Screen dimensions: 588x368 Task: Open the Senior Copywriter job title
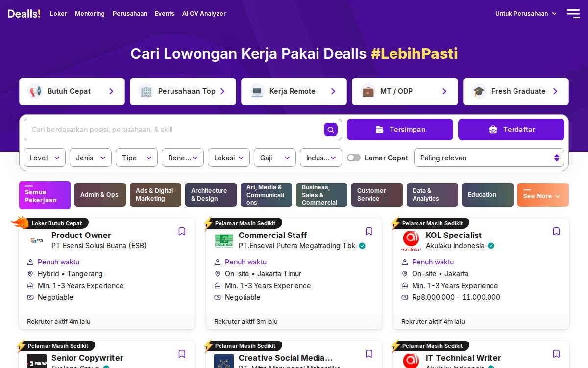click(87, 358)
